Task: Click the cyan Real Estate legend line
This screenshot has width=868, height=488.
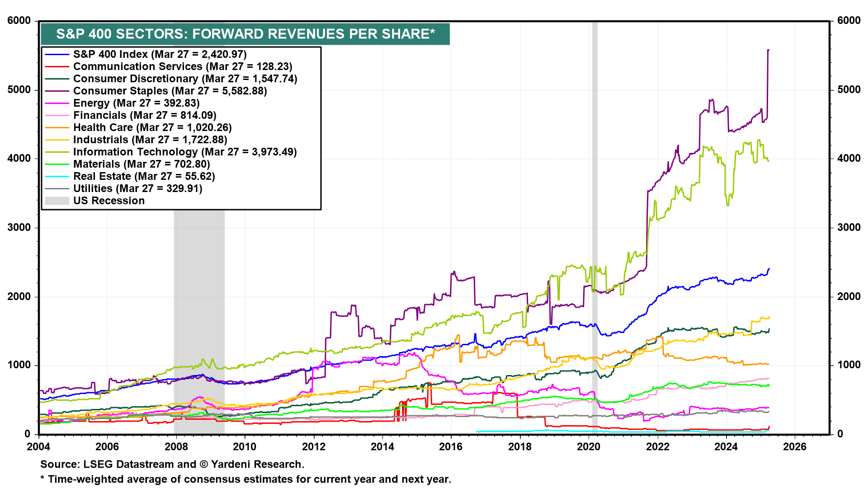Action: [x=57, y=177]
